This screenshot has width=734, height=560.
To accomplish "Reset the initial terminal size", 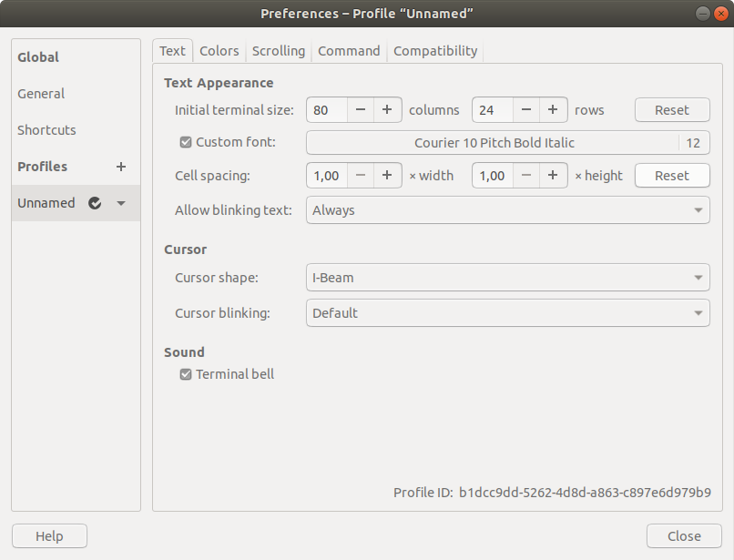I will click(672, 109).
